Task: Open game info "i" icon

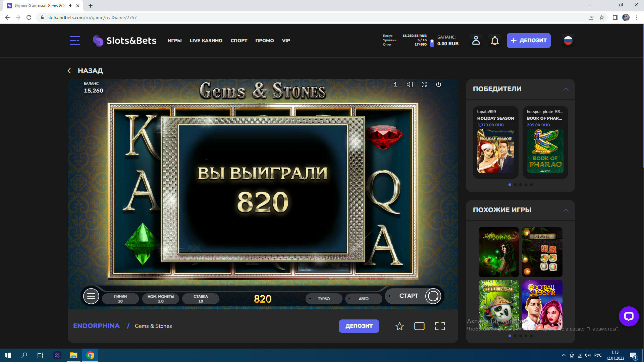Action: point(395,84)
